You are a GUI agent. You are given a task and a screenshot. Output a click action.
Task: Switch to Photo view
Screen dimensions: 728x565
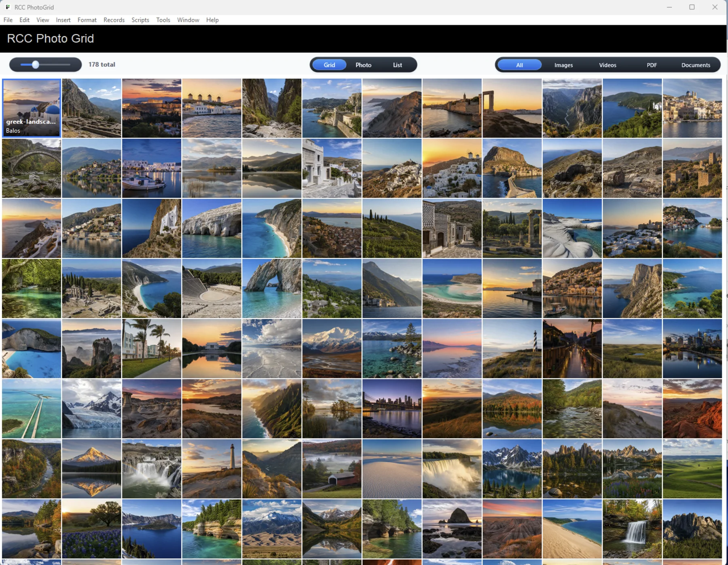[363, 65]
